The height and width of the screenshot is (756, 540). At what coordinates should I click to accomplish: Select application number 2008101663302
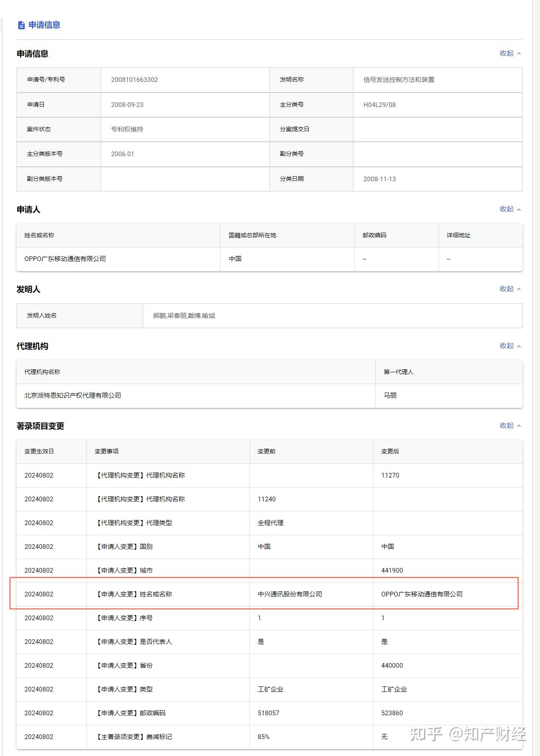click(x=134, y=80)
